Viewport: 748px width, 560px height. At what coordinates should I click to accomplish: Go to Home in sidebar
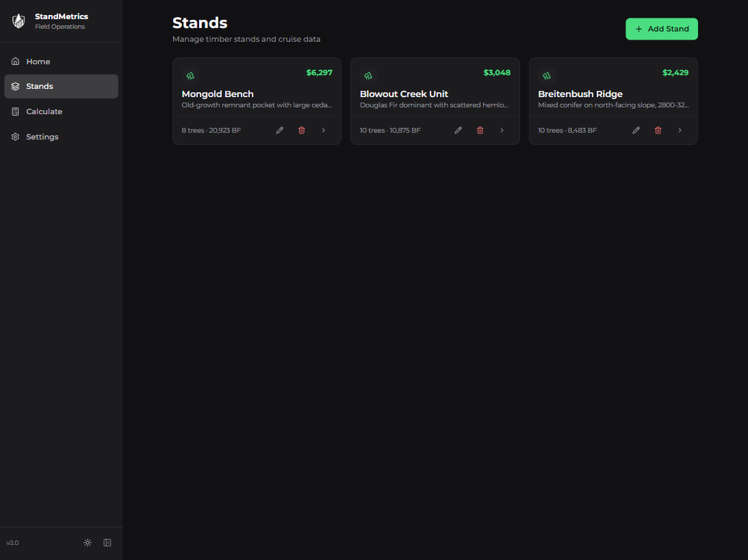[38, 62]
